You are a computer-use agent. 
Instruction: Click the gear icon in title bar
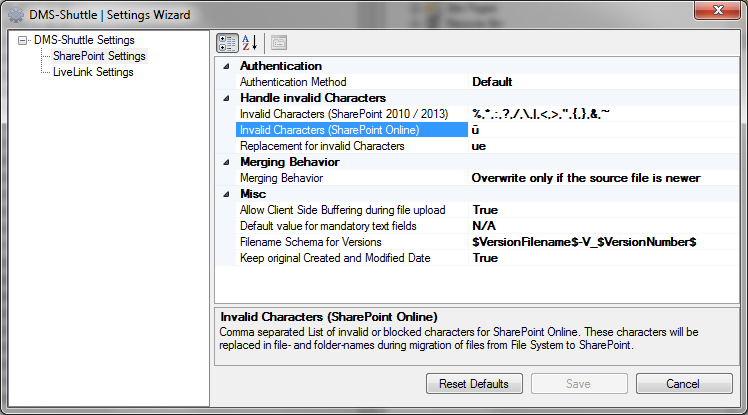point(14,15)
